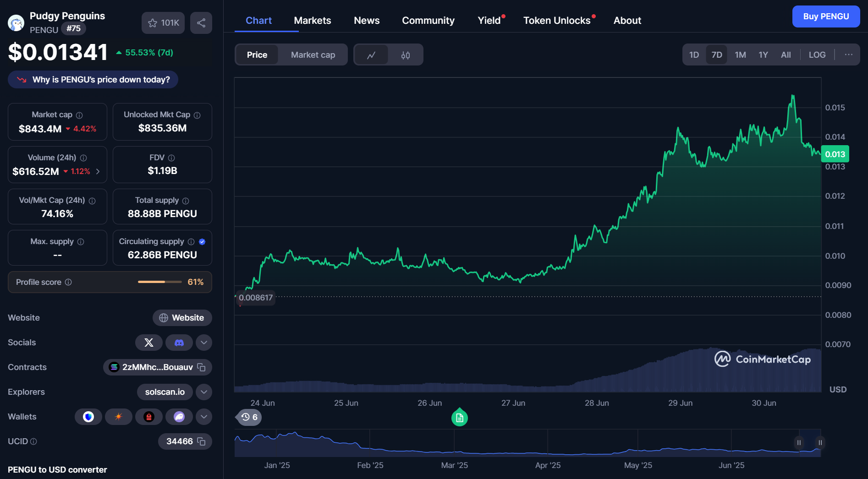Image resolution: width=868 pixels, height=479 pixels.
Task: Click the #75 rank badge
Action: click(x=73, y=28)
